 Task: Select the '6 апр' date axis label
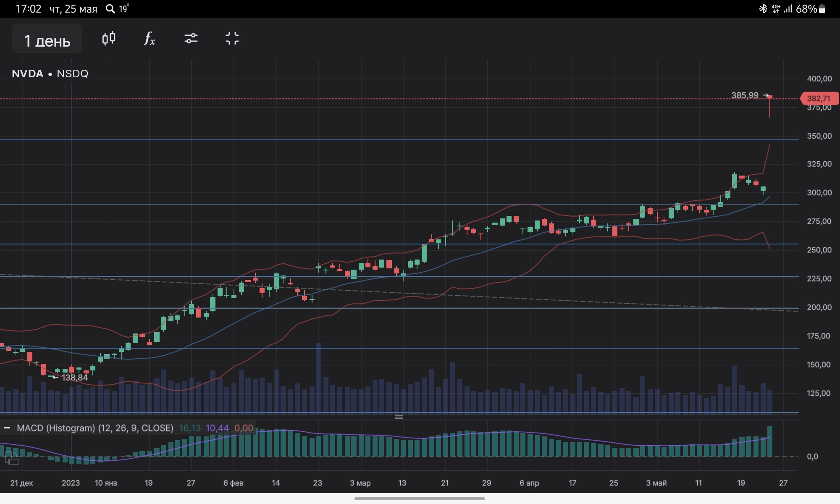[x=529, y=483]
